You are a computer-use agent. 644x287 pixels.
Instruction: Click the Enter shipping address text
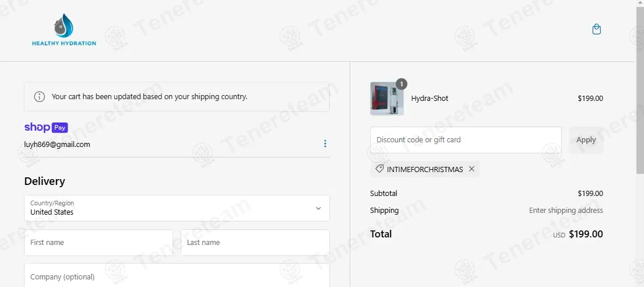click(566, 211)
